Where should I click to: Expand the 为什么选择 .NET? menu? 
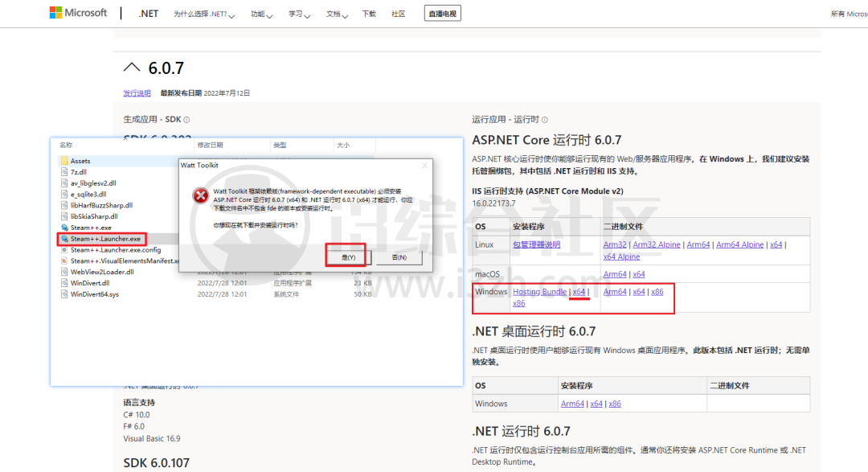(203, 14)
